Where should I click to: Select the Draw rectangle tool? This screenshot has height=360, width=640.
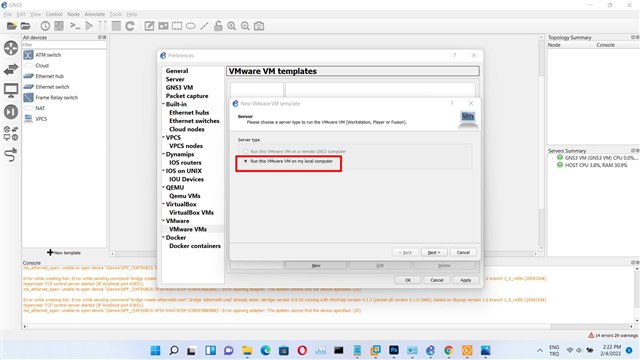tap(177, 26)
